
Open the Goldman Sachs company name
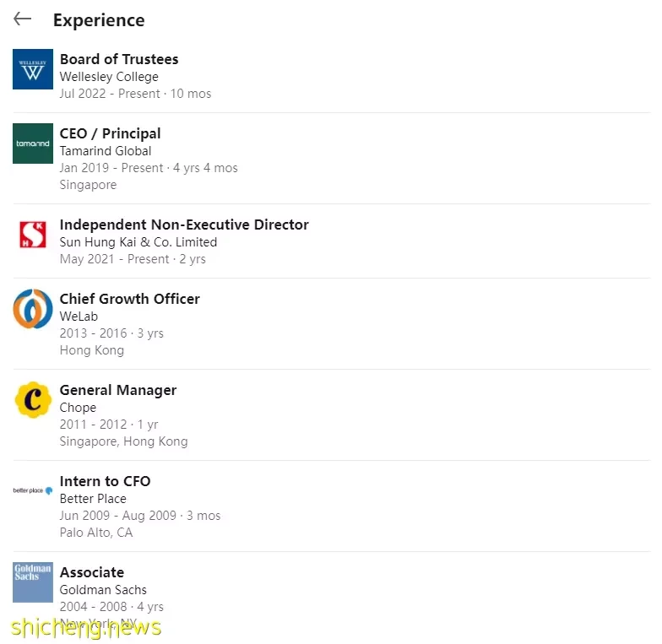coord(103,590)
